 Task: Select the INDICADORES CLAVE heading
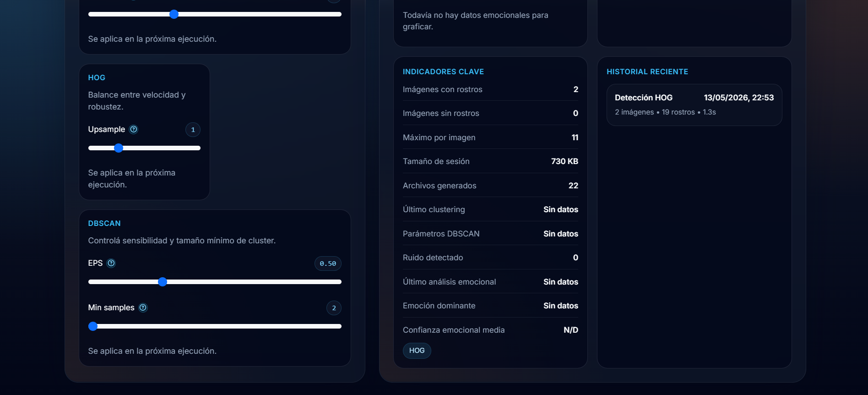443,72
